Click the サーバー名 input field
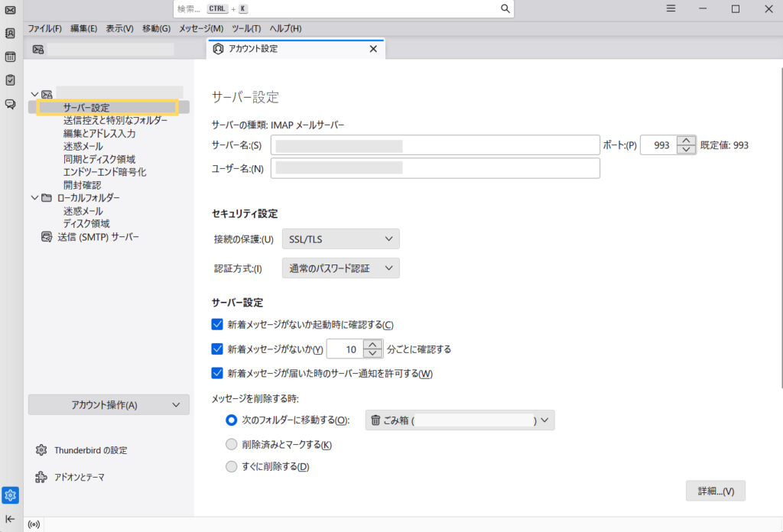 pyautogui.click(x=435, y=145)
